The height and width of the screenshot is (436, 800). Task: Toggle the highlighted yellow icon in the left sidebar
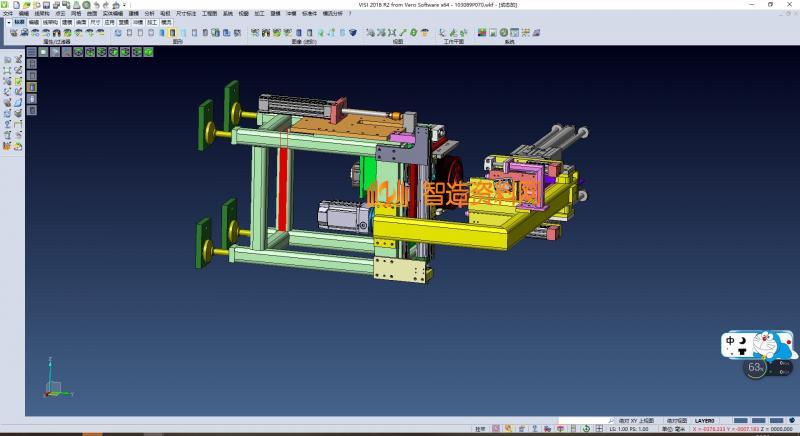point(31,86)
